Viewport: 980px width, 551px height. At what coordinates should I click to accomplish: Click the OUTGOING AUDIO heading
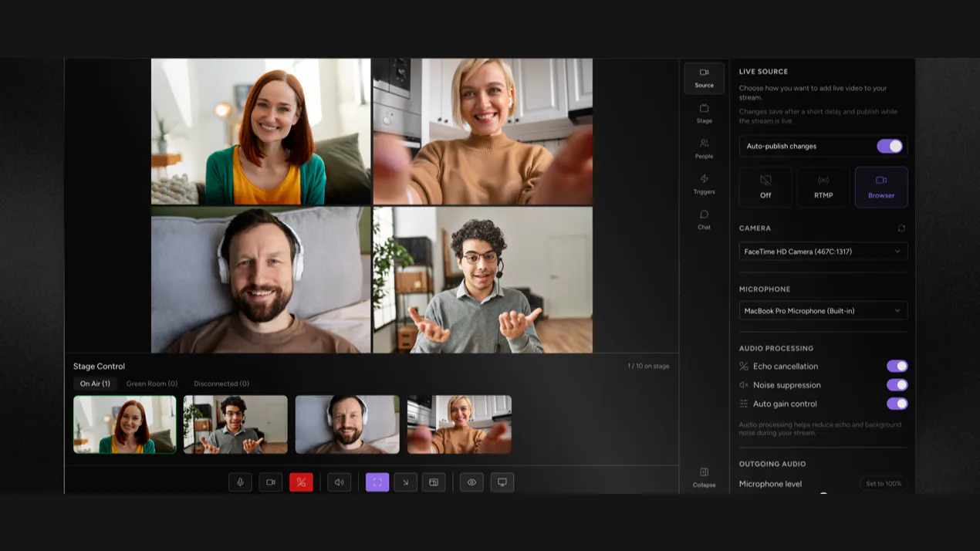[772, 464]
